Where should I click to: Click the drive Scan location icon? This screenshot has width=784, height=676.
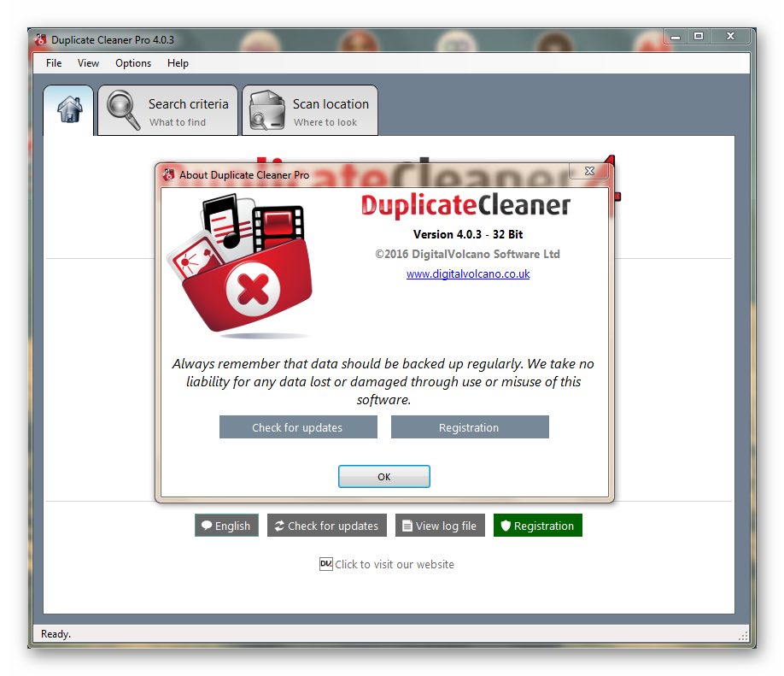coord(267,110)
